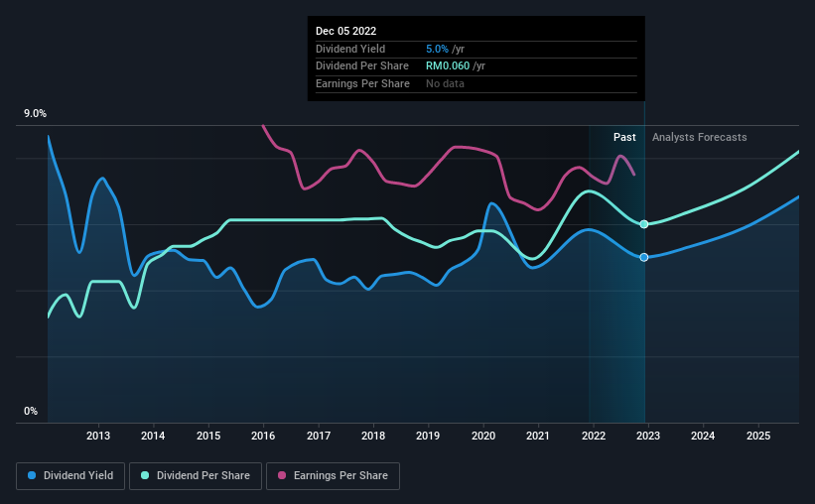
Task: Click the 2025 x-axis year label
Action: [x=757, y=436]
